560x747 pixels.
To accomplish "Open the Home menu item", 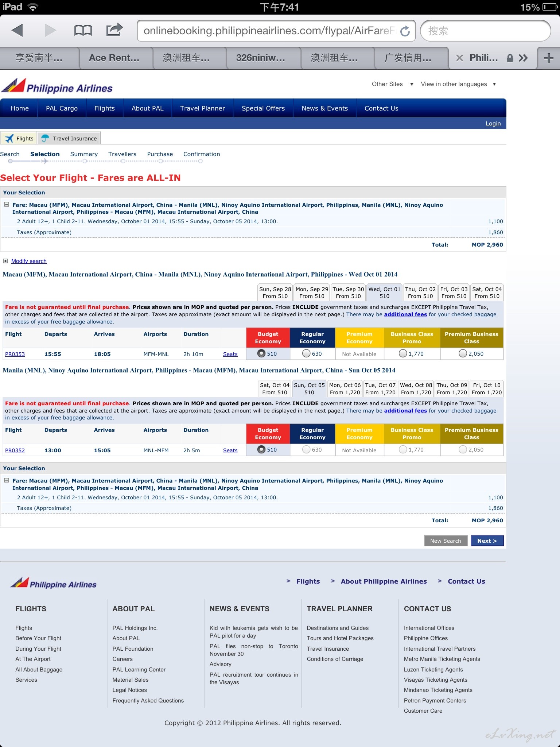I will coord(20,108).
